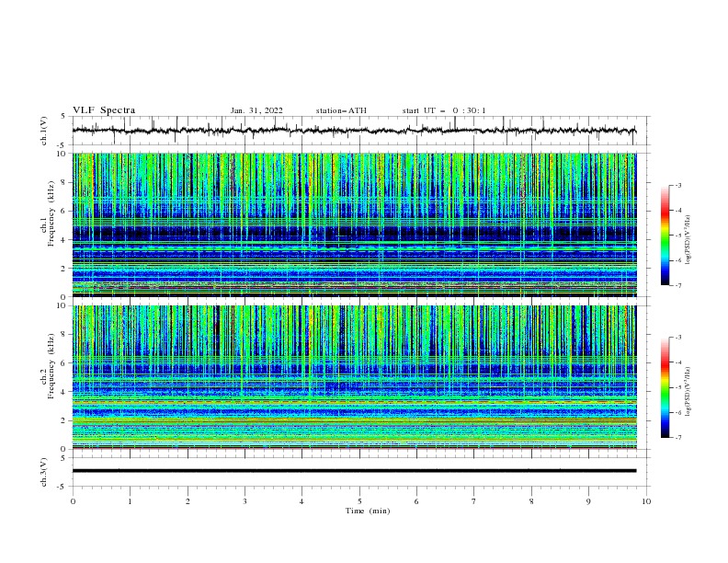Click the time-axis tick label "4"
This screenshot has width=728, height=563.
301,501
